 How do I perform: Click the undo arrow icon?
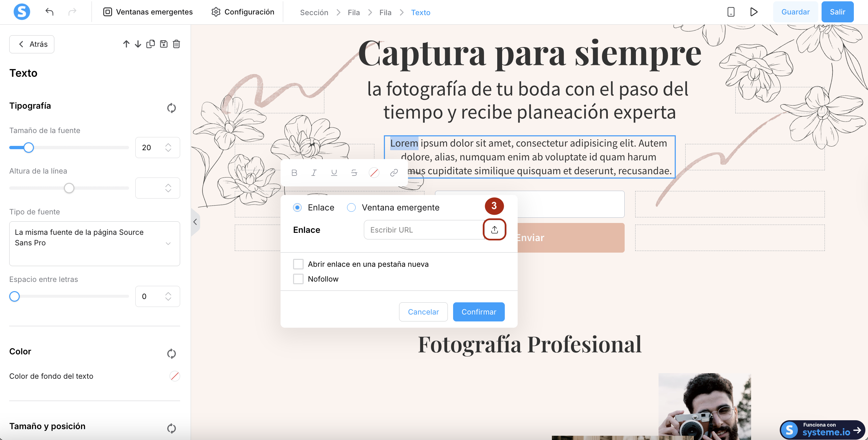(x=49, y=12)
